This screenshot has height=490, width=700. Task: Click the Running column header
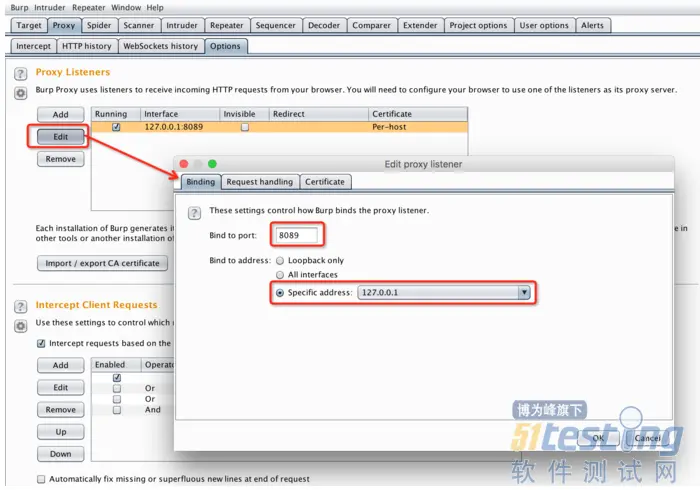[x=116, y=114]
